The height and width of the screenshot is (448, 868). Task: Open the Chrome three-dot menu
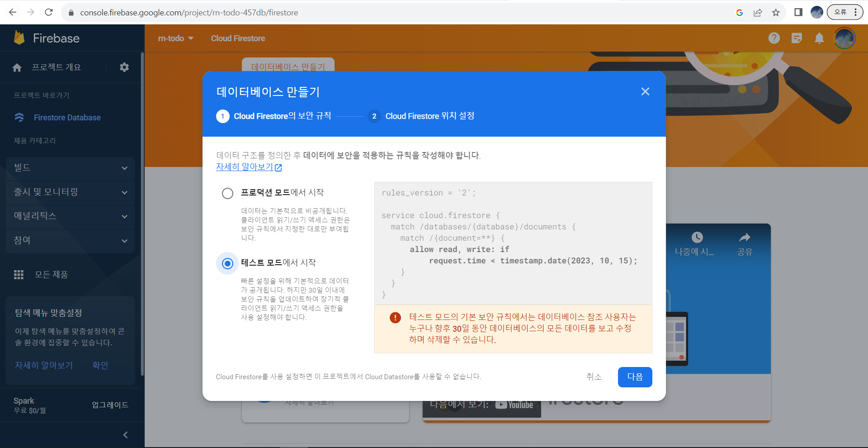click(x=856, y=12)
